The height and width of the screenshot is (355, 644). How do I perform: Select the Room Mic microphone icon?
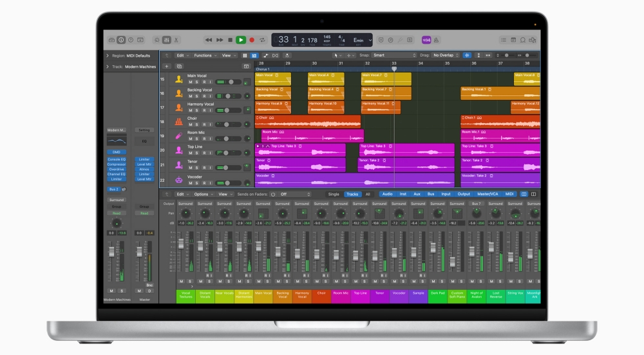pyautogui.click(x=178, y=135)
